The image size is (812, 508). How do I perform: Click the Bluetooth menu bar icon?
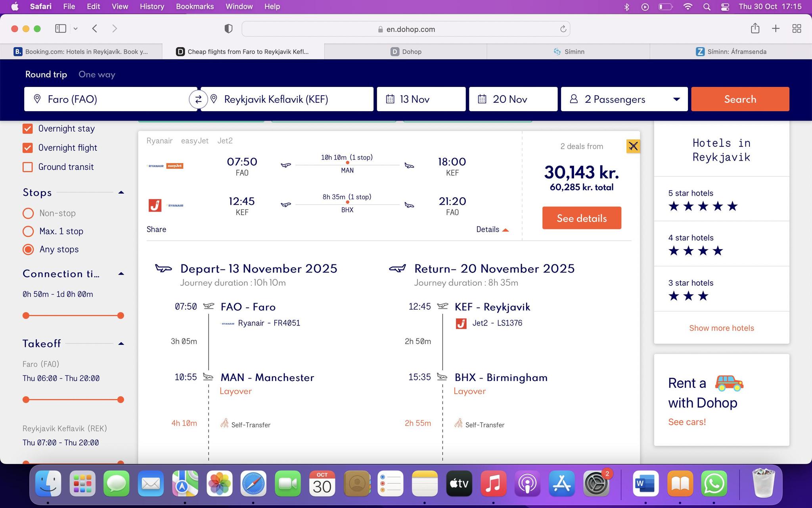[x=627, y=7]
